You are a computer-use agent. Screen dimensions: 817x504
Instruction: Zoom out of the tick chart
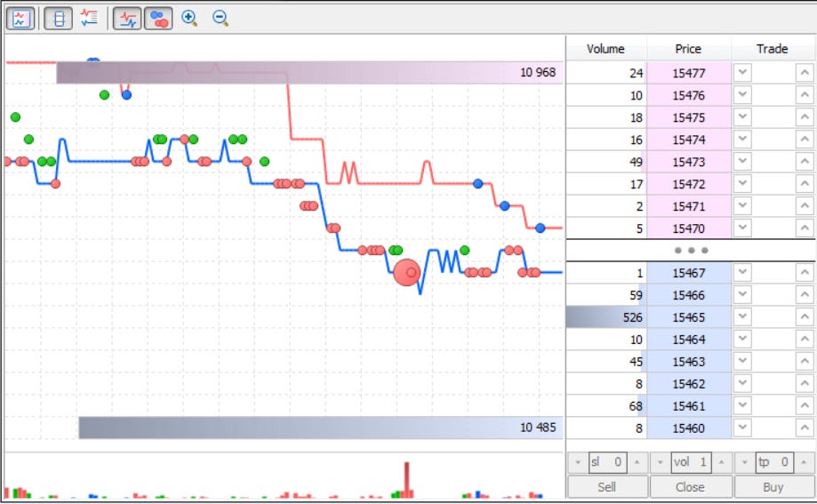click(x=220, y=19)
